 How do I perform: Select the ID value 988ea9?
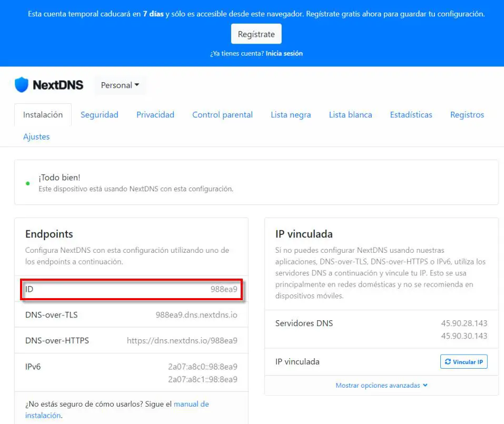pos(224,289)
